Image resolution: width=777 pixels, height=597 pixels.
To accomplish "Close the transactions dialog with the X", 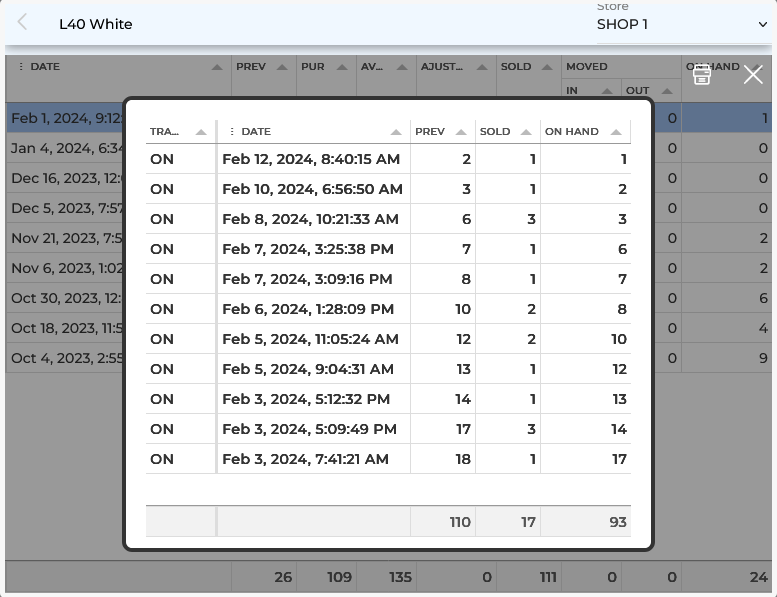I will 753,75.
